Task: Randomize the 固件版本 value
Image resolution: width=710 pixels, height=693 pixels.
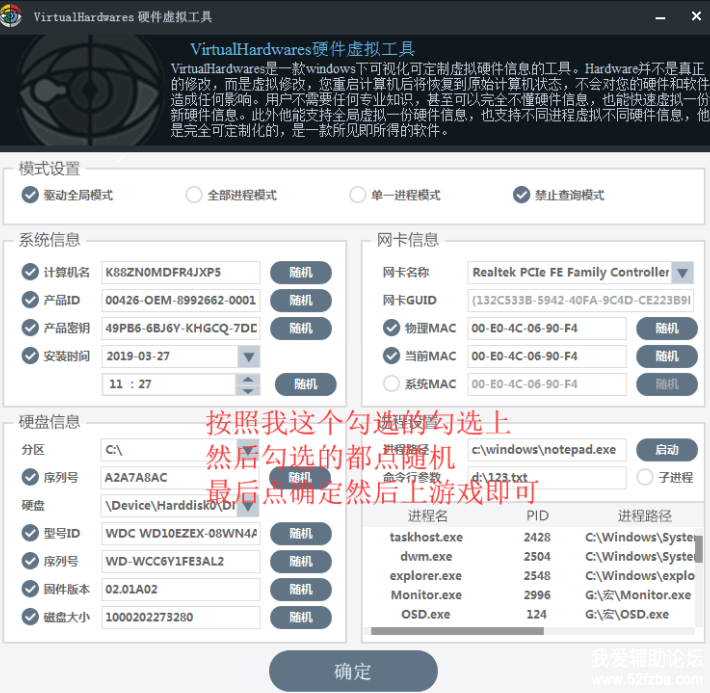Action: tap(301, 590)
